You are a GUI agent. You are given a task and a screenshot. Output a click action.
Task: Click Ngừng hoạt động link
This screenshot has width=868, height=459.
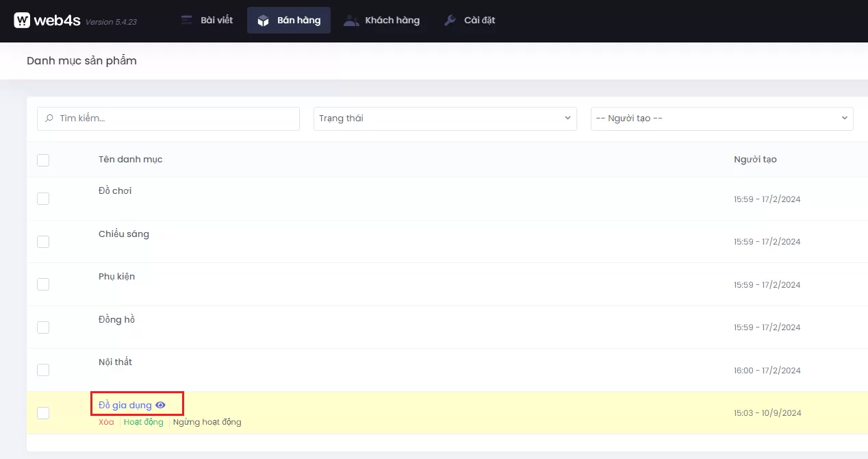[207, 422]
